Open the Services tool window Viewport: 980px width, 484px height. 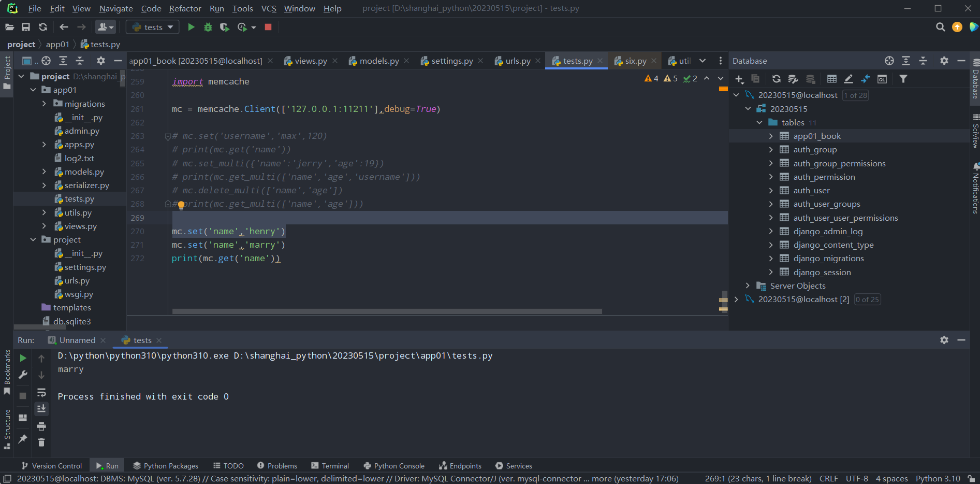[x=514, y=465]
